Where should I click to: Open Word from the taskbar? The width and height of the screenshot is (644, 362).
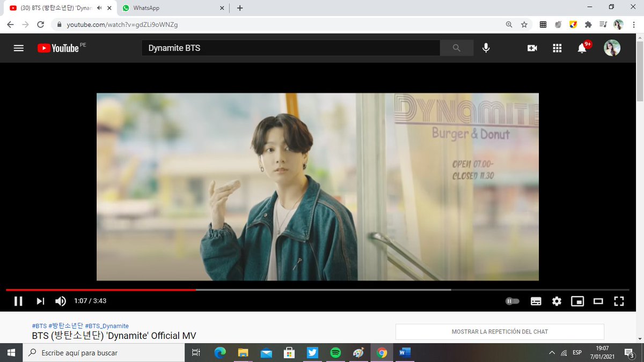[x=405, y=352]
